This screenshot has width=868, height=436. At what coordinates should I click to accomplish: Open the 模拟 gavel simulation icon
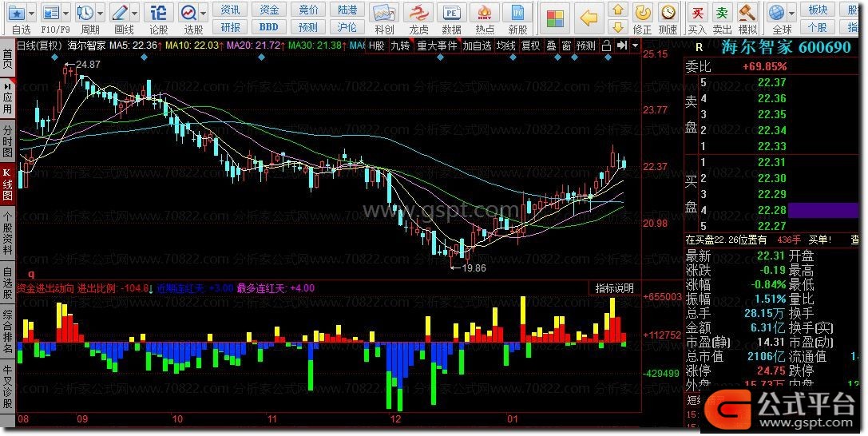747,12
